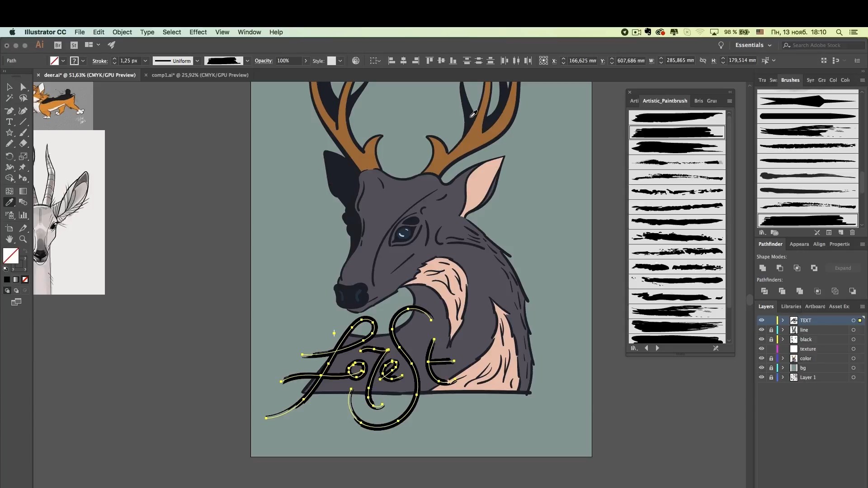Switch to the comp1.ai document tab
The image size is (868, 488).
click(x=200, y=75)
